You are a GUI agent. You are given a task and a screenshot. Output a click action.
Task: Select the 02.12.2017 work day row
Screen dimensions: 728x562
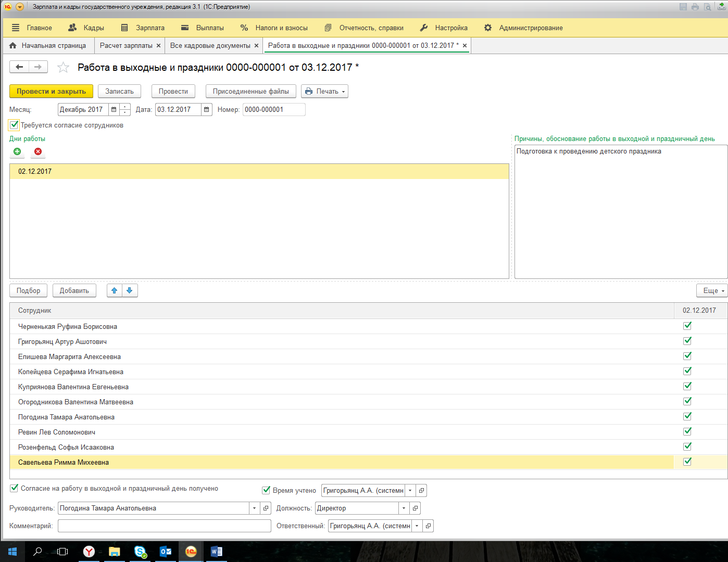coord(259,171)
